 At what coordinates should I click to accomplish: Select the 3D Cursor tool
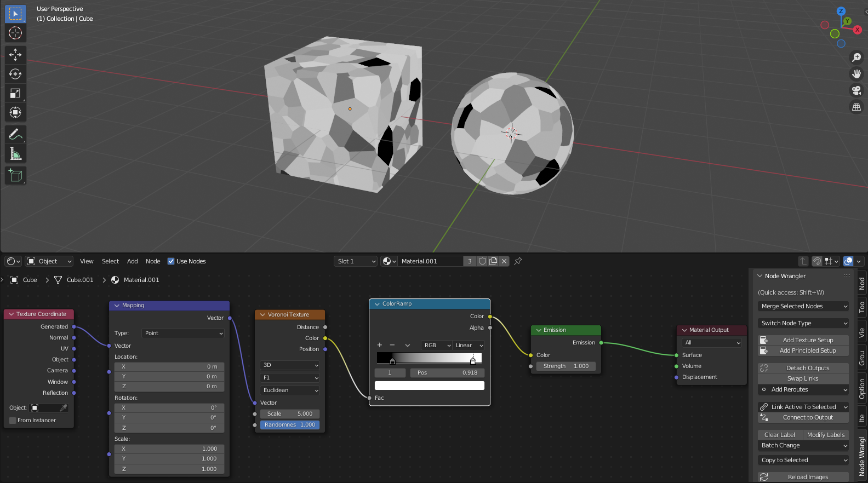(15, 33)
